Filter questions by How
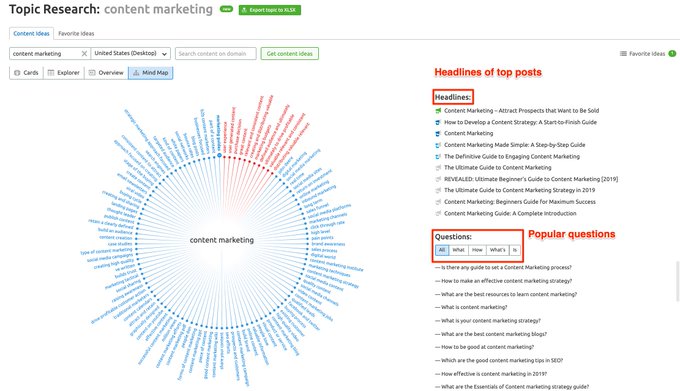The width and height of the screenshot is (680, 391). pos(477,250)
